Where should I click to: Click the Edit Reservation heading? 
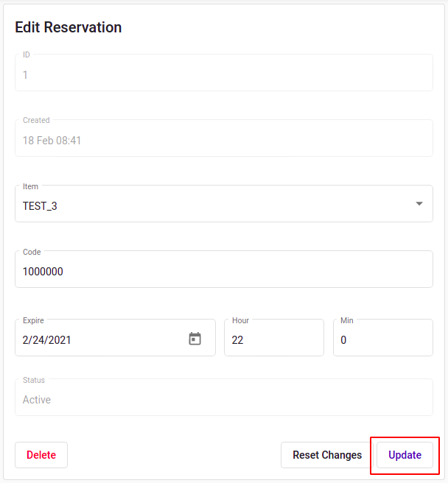click(69, 27)
